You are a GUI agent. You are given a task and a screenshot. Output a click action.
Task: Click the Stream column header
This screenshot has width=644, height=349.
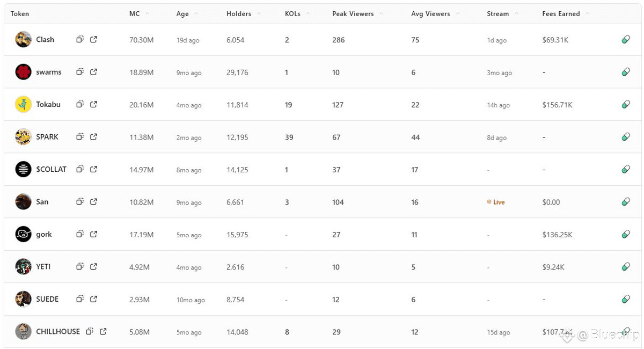coord(497,13)
